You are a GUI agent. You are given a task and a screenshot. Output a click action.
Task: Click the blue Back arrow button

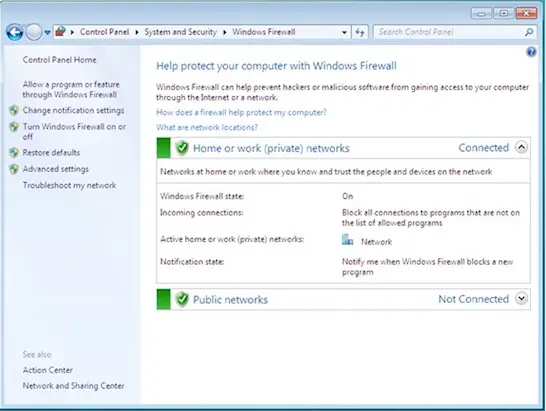tap(15, 33)
